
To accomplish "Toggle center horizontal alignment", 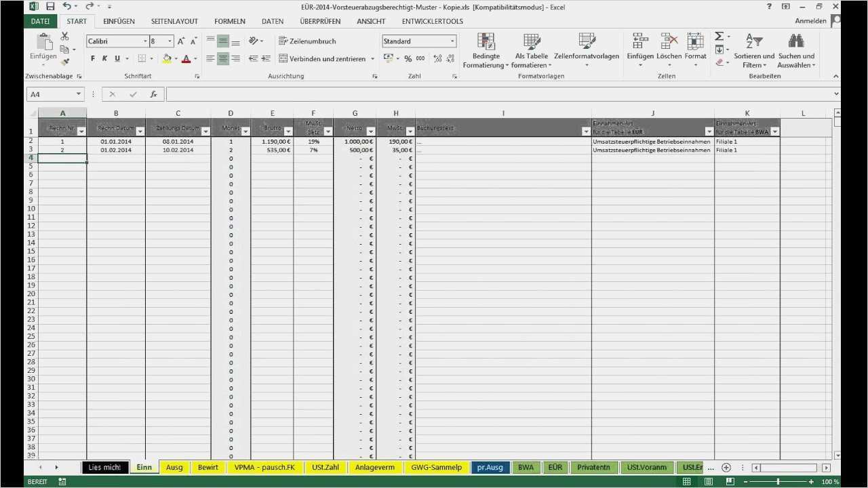I will (223, 59).
